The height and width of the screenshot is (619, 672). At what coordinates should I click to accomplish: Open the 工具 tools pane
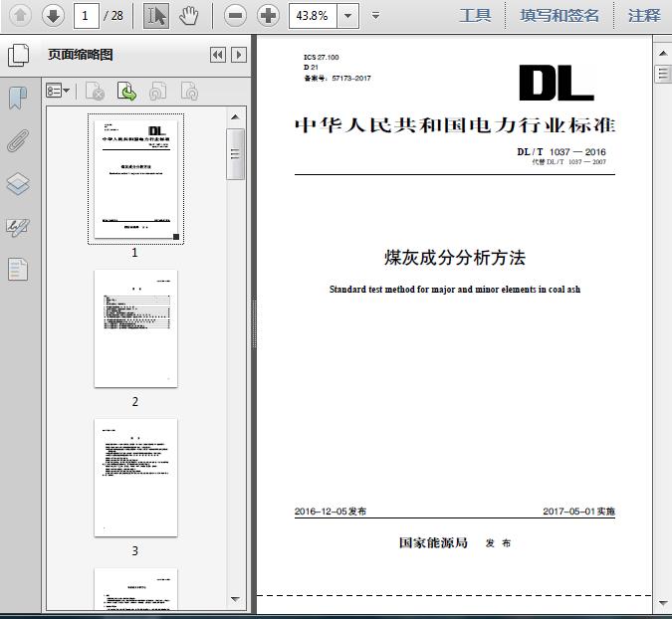coord(475,16)
